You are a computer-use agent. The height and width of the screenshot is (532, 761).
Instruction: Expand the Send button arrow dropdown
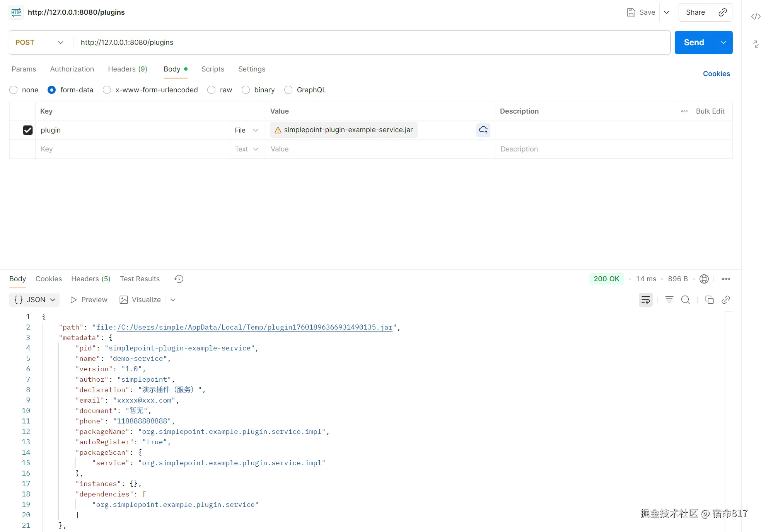(x=723, y=42)
